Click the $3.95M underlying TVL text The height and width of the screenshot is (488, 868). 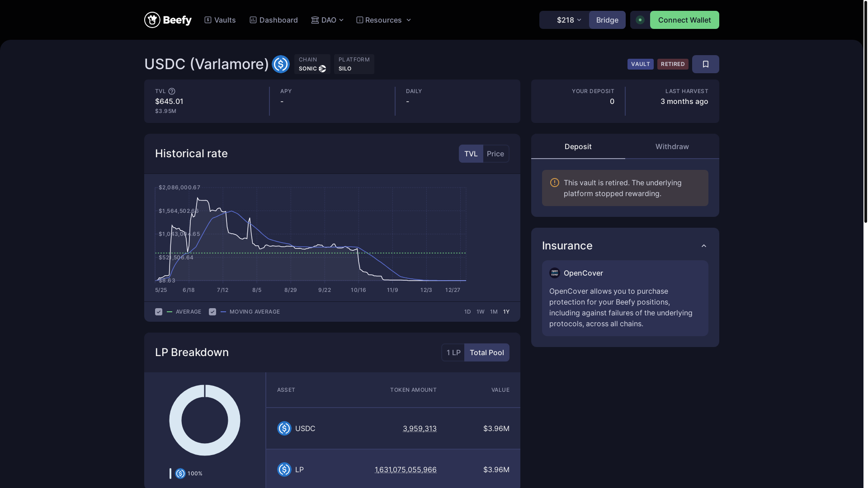point(165,111)
